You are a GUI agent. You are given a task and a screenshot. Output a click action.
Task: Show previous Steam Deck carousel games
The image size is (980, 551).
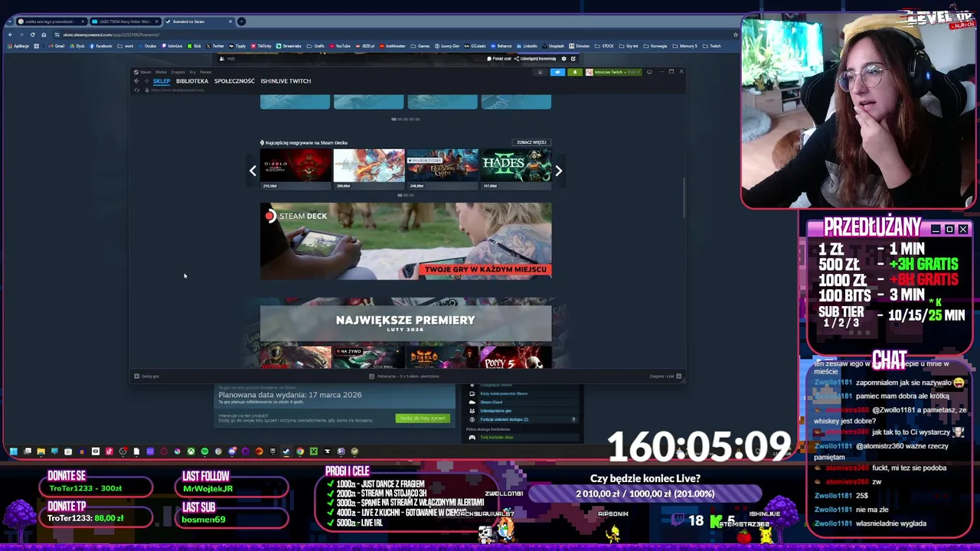pos(253,171)
